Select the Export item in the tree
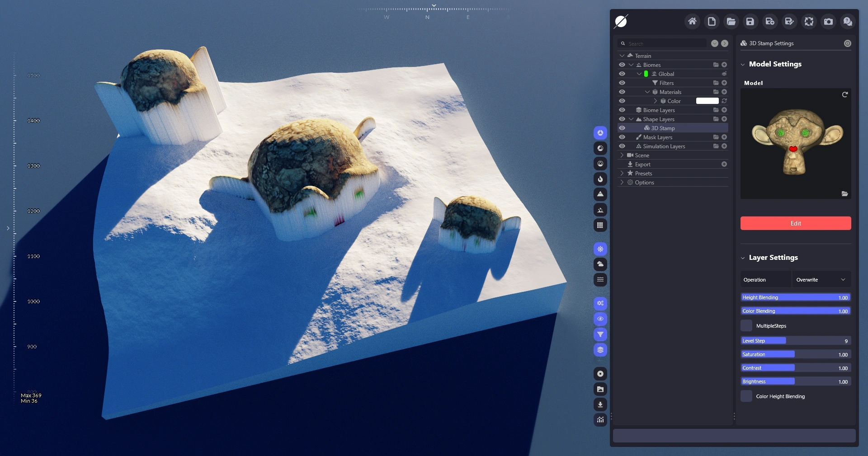 pyautogui.click(x=642, y=164)
